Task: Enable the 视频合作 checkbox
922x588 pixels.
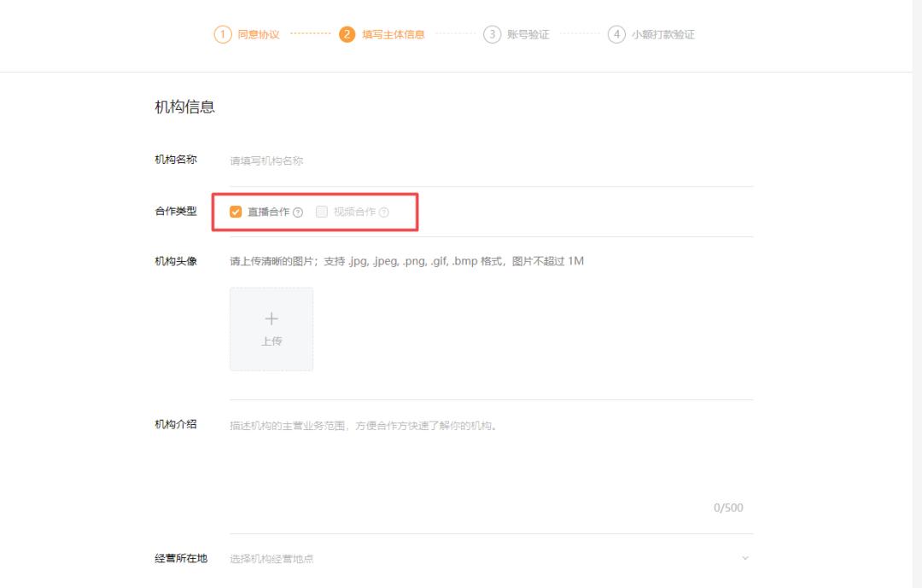Action: point(321,212)
